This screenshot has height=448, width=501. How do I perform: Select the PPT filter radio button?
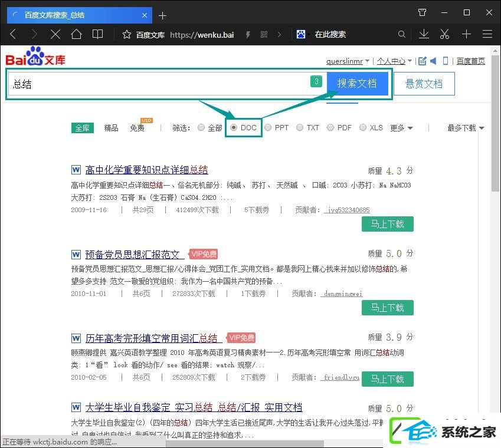point(268,128)
